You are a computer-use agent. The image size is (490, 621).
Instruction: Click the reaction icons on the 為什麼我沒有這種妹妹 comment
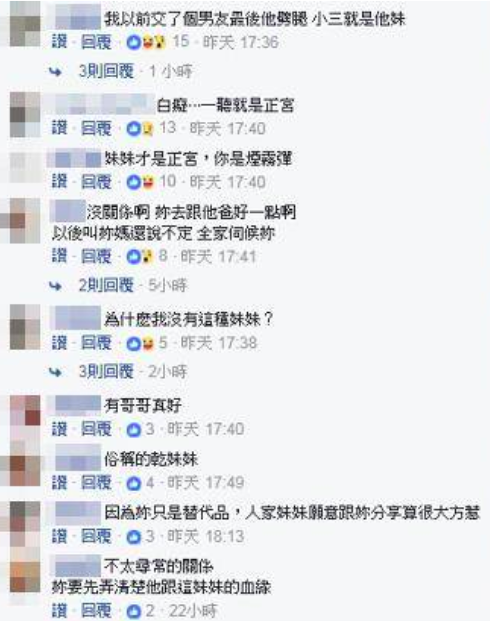pos(140,343)
